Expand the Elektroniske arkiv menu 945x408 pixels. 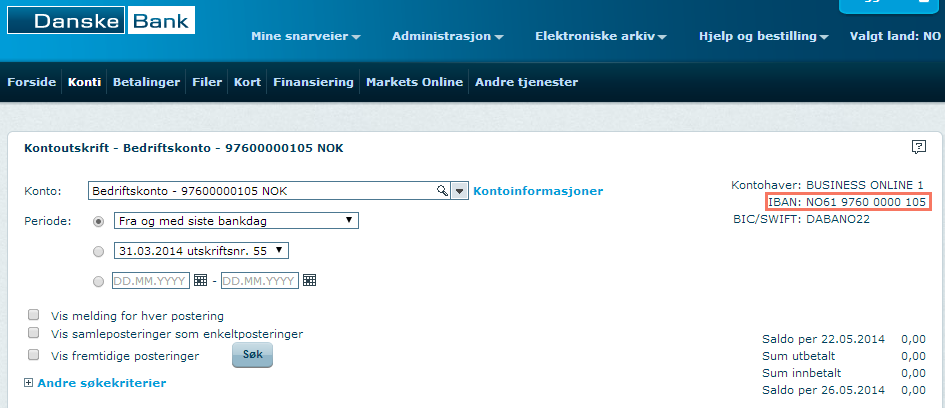click(x=601, y=36)
